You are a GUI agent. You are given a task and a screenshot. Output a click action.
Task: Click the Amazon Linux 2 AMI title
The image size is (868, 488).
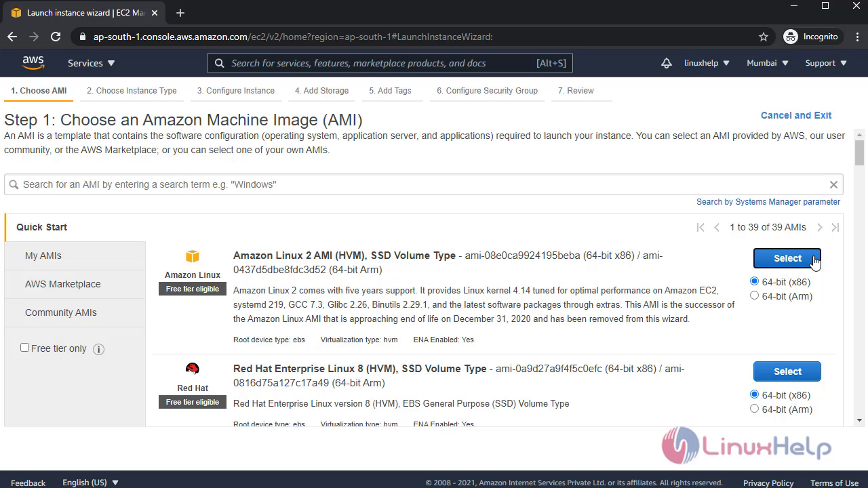coord(344,256)
